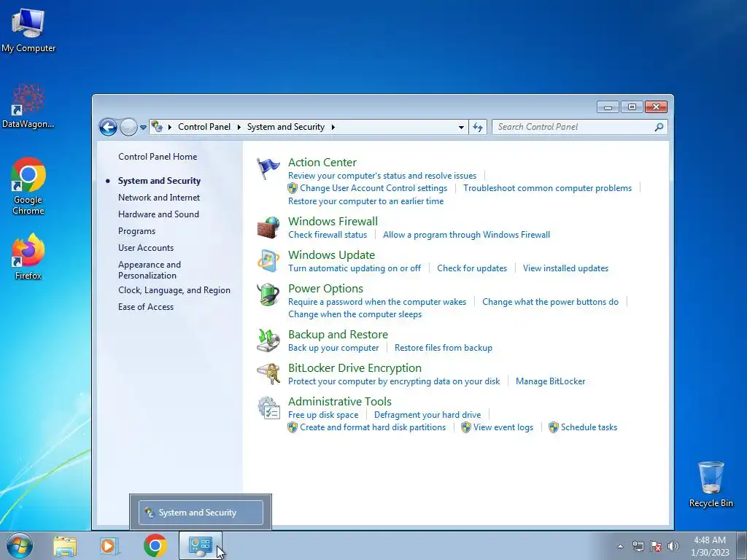Launch Windows Media Player from taskbar
The height and width of the screenshot is (560, 747).
click(109, 546)
